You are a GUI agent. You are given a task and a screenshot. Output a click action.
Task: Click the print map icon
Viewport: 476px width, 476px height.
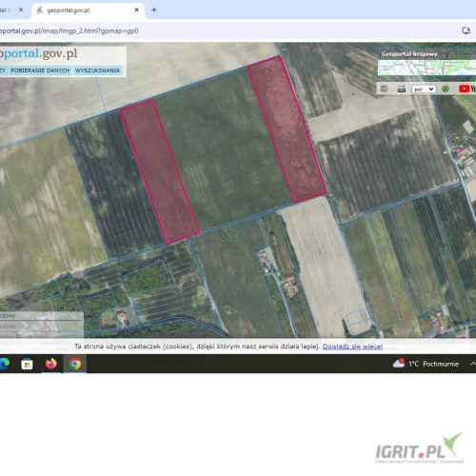click(x=402, y=89)
